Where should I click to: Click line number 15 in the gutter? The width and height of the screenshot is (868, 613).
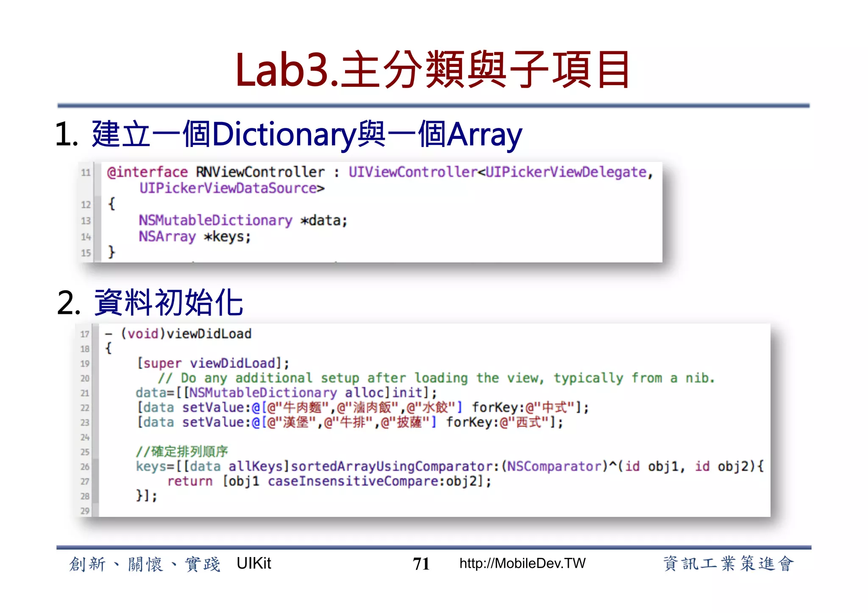(x=86, y=253)
